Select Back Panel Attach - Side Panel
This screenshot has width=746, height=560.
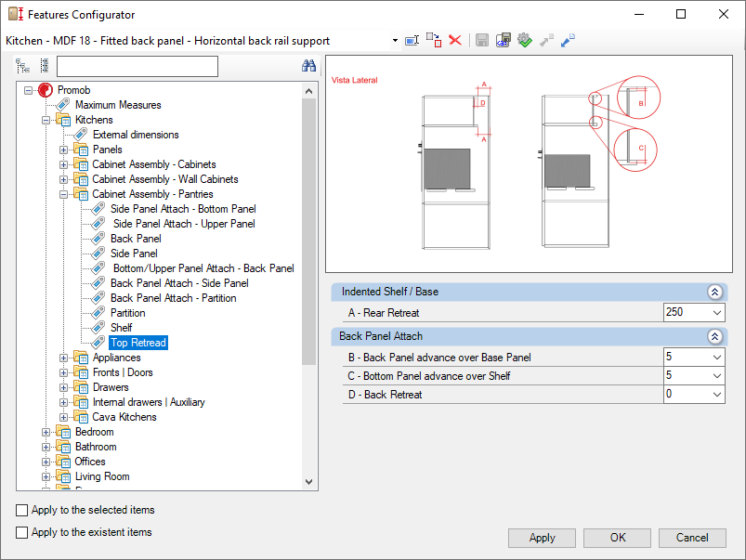(x=179, y=283)
